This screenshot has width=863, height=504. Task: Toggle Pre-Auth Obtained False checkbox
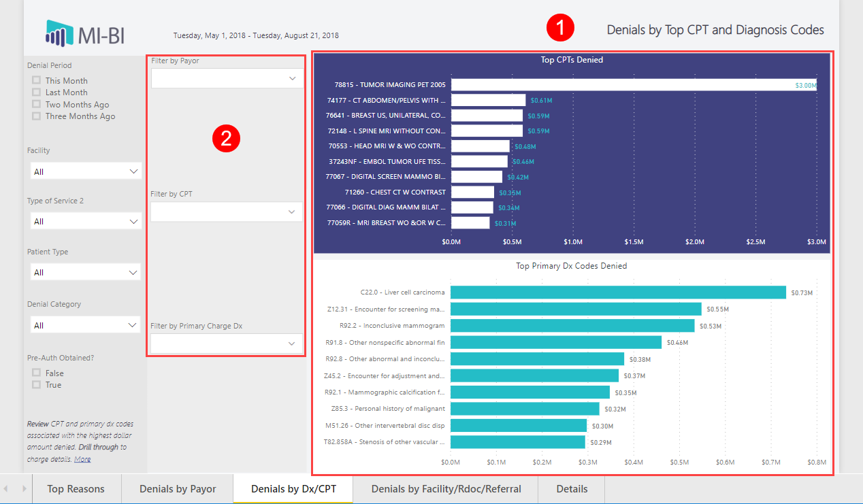click(36, 373)
